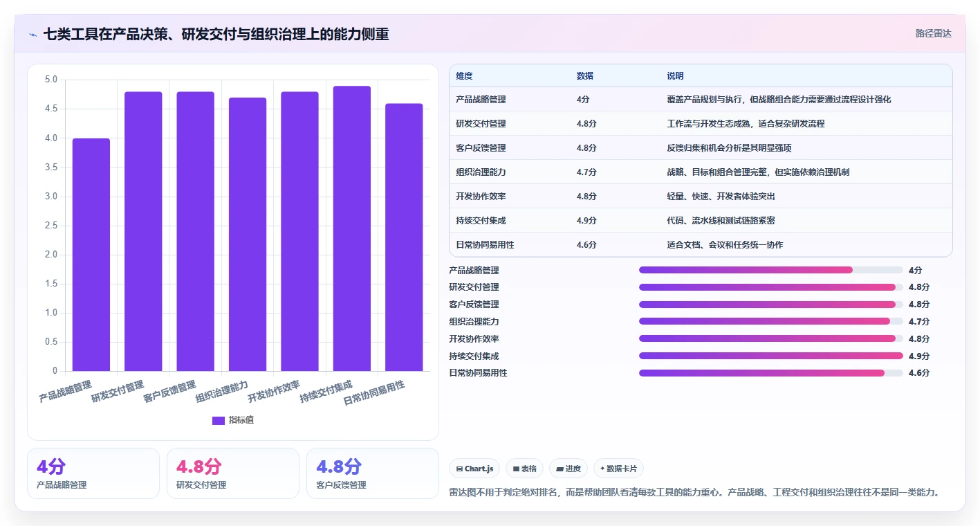This screenshot has height=526, width=980.
Task: Click the 产品战略管理 progress bar
Action: tap(771, 271)
